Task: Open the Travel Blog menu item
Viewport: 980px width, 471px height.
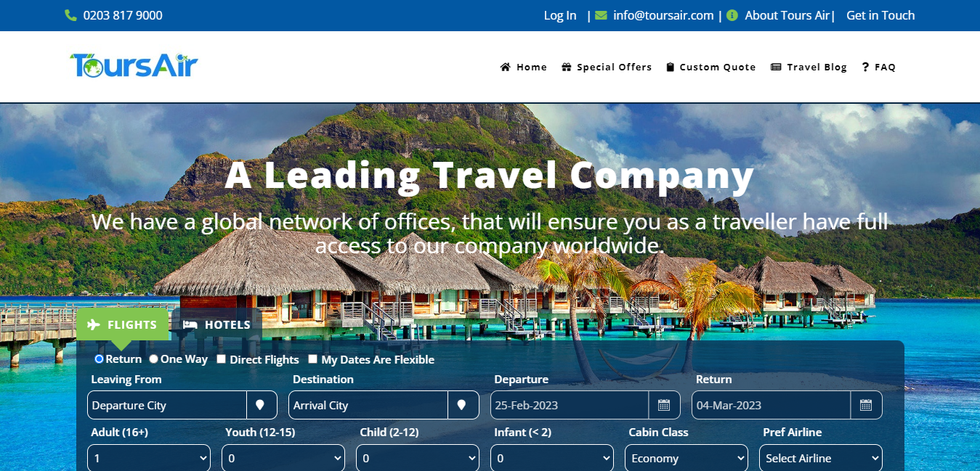Action: click(x=809, y=67)
